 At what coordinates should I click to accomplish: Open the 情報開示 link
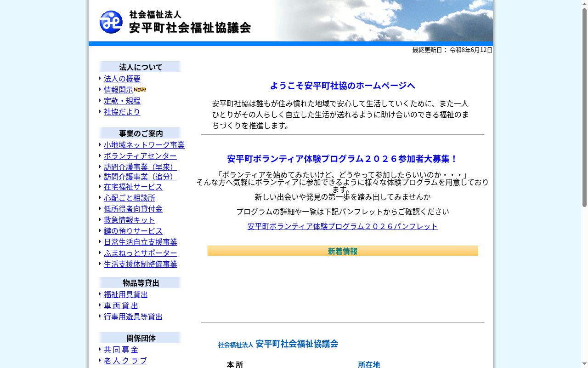(119, 90)
